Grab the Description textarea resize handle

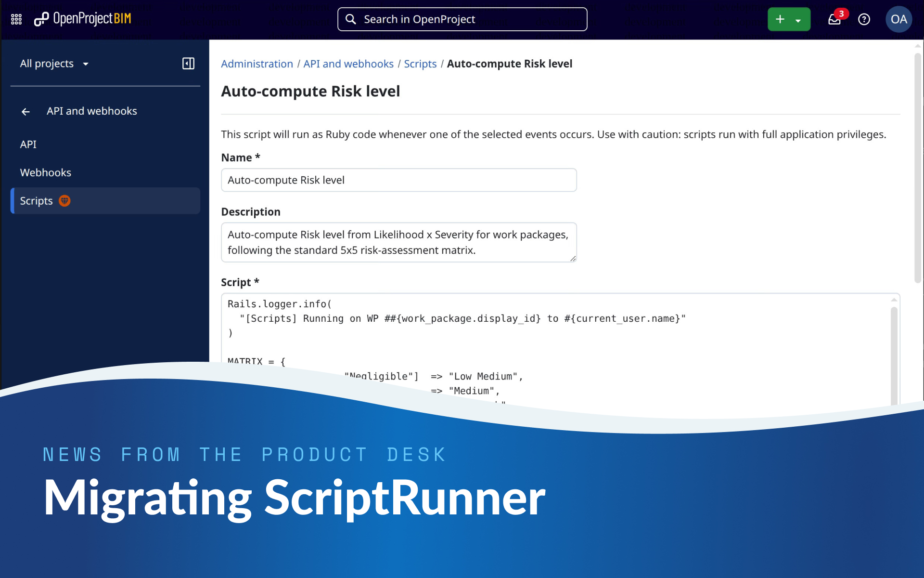point(573,259)
